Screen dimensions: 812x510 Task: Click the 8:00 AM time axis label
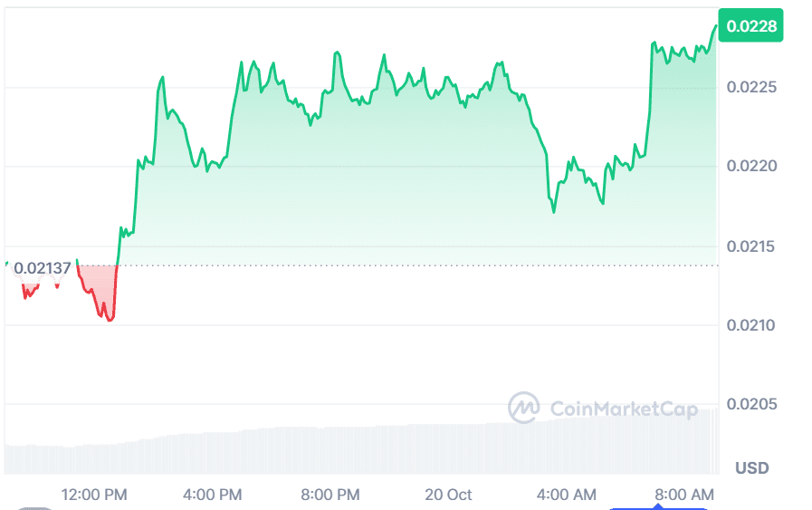pyautogui.click(x=683, y=495)
